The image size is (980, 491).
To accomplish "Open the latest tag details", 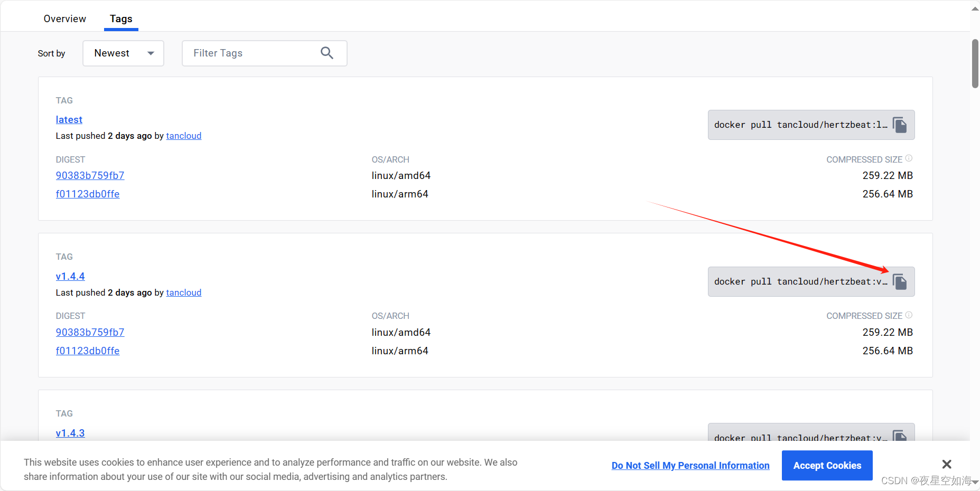I will coord(69,119).
